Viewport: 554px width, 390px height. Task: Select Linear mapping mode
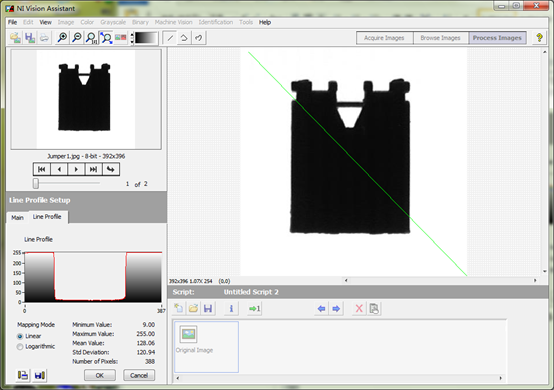coord(20,336)
